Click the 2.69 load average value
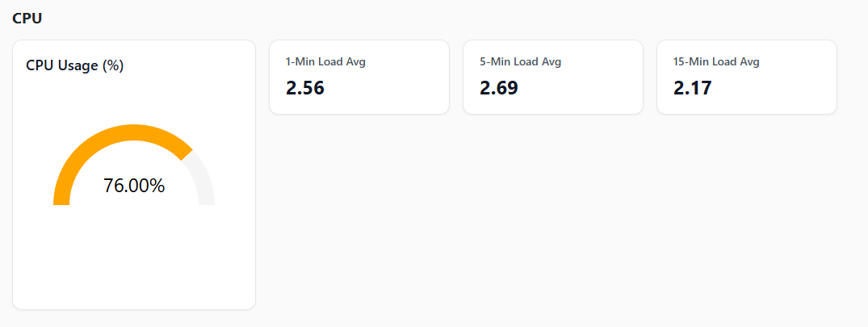 [499, 88]
